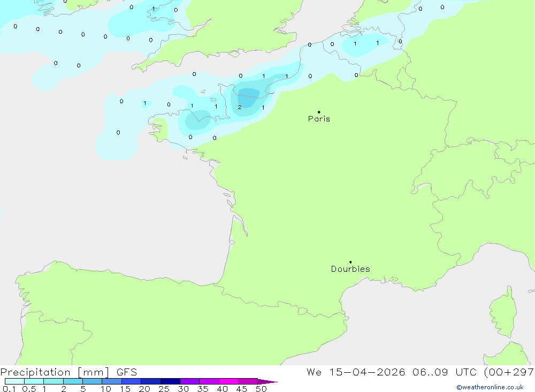Pick the 5–10 mm legend color swatch
Image resolution: width=535 pixels, height=392 pixels.
tap(93, 381)
